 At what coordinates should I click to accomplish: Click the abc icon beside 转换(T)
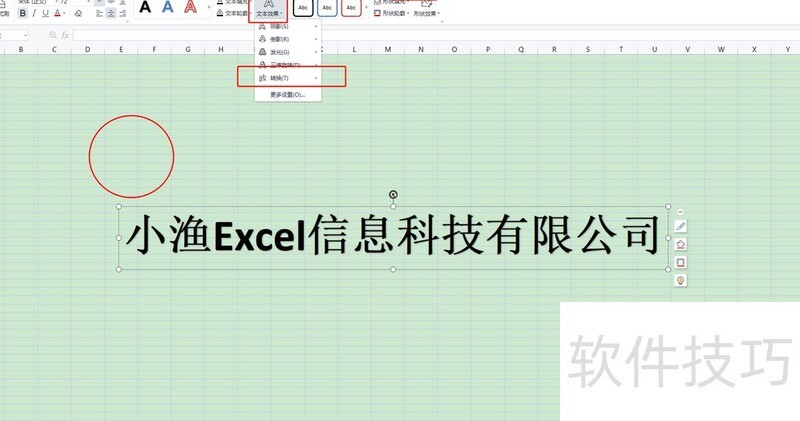pyautogui.click(x=262, y=78)
